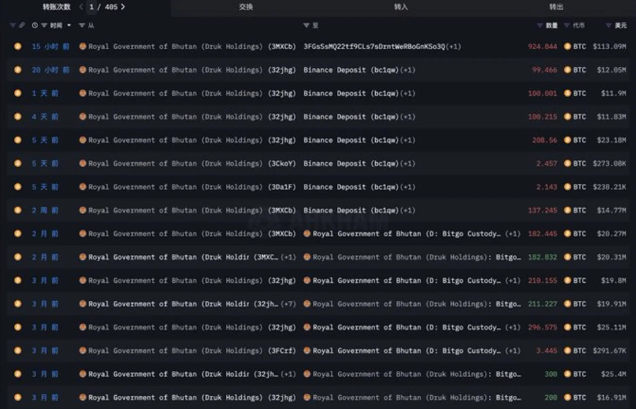Click the green amount 211.227
This screenshot has width=636, height=409.
pyautogui.click(x=542, y=304)
